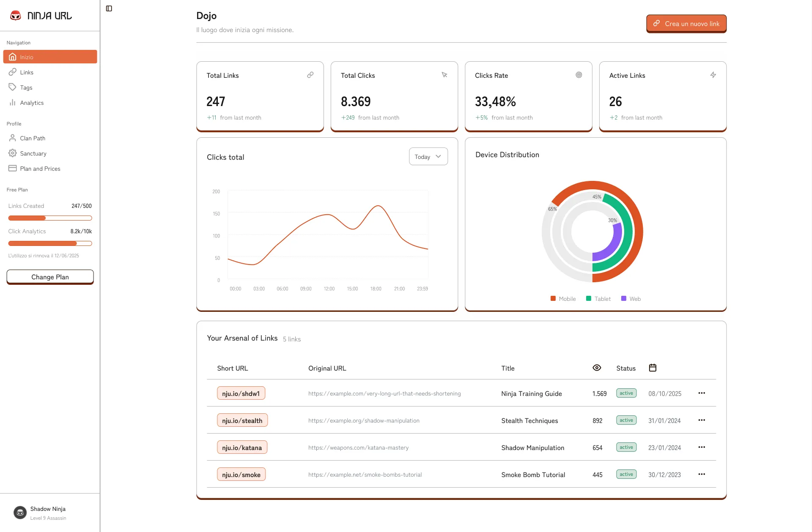
Task: Select the Tags icon in the sidebar
Action: click(13, 87)
